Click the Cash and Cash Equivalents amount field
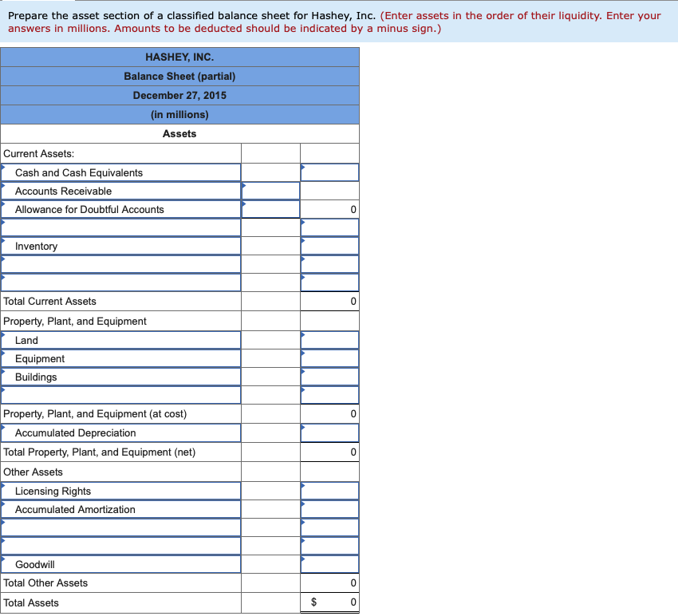The image size is (678, 616). pyautogui.click(x=329, y=172)
